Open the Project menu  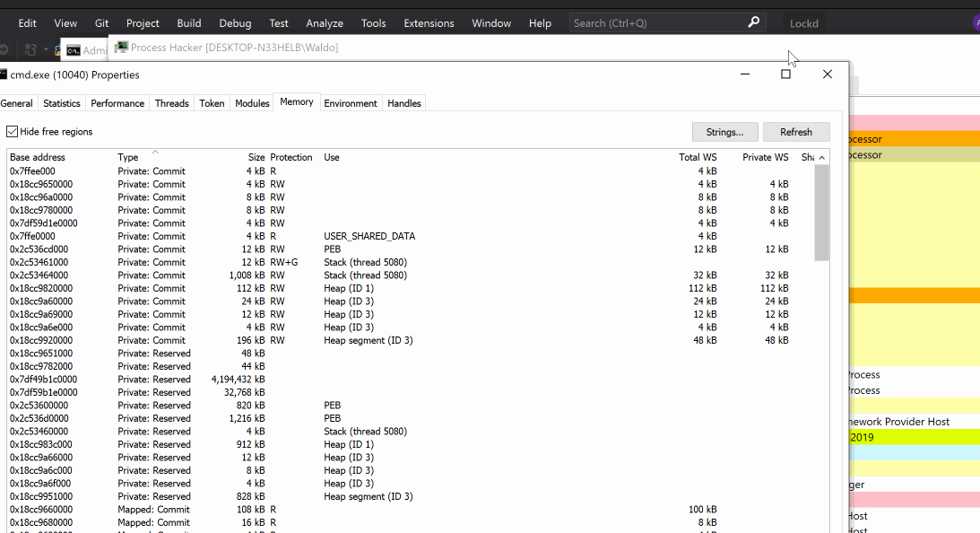tap(143, 23)
